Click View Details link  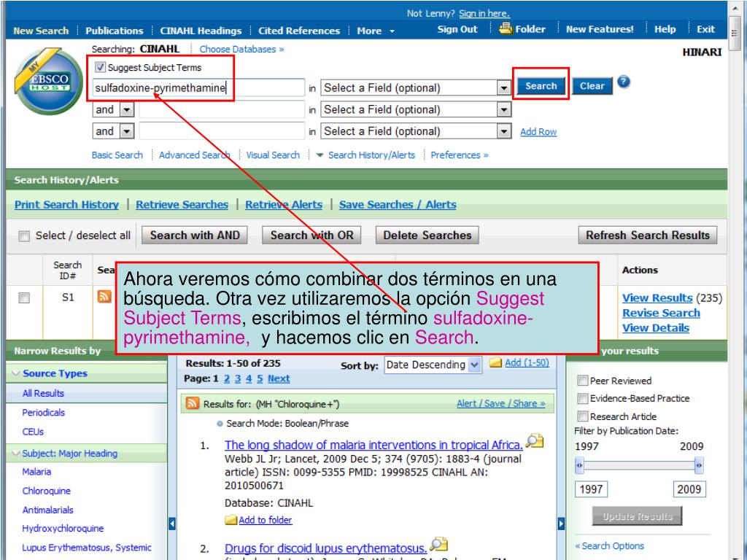tap(656, 327)
